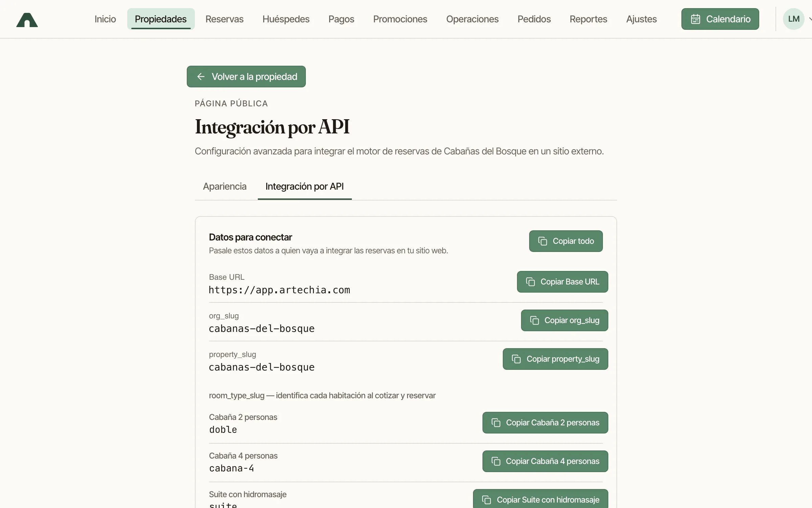Viewport: 812px width, 508px height.
Task: Click the cabana-4 slug value
Action: tap(231, 468)
